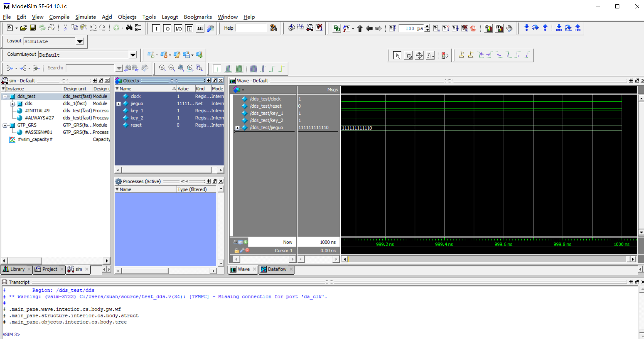
Task: Click the Zoom Full magnifier icon
Action: [181, 68]
